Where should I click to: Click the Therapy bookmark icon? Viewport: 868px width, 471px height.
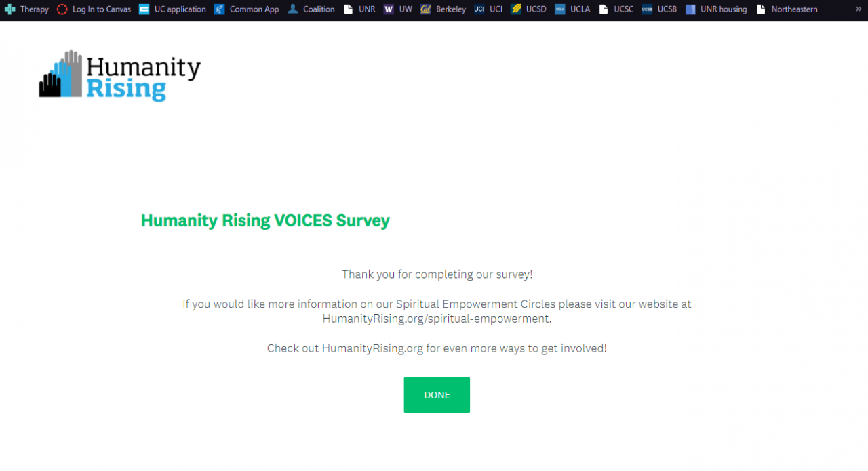pyautogui.click(x=9, y=9)
